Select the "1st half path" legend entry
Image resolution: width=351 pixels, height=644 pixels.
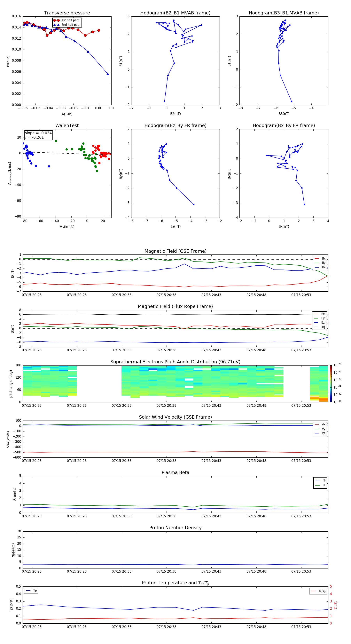point(67,20)
